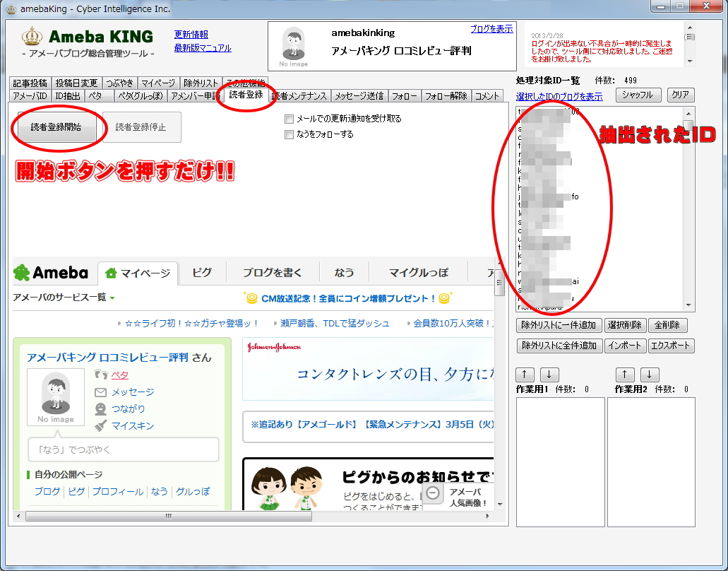Click the round minus zoom icon
The width and height of the screenshot is (728, 571).
click(434, 493)
